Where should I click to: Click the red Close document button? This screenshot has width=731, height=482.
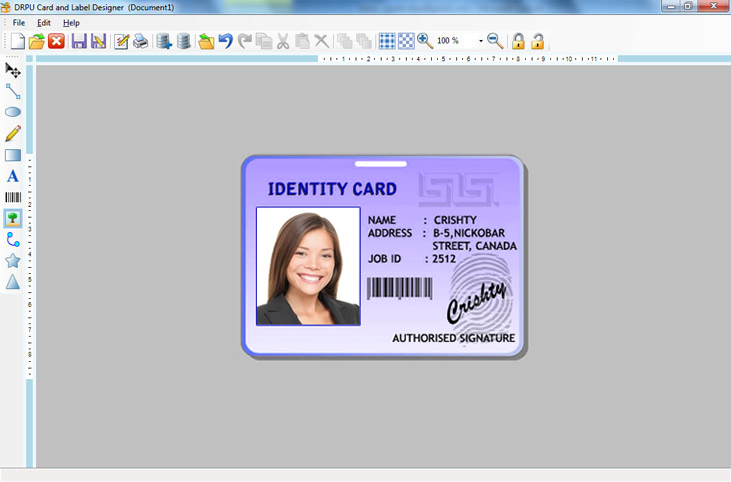56,41
